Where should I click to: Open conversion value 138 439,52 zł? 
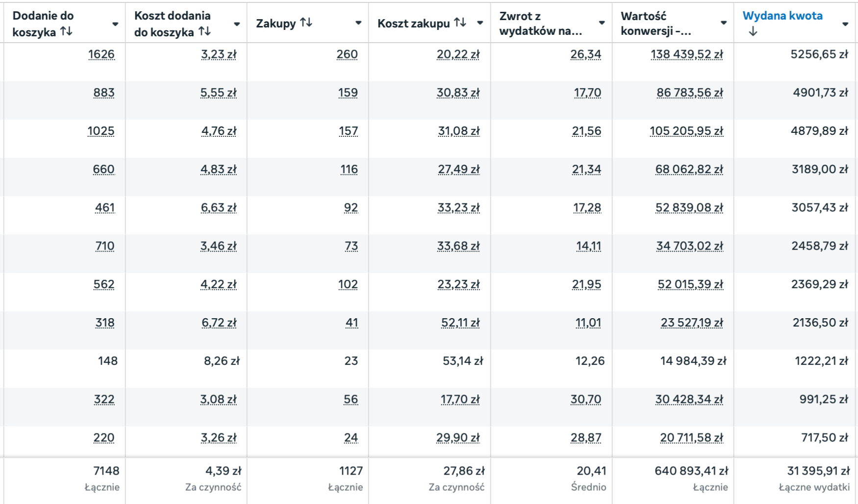[x=686, y=54]
